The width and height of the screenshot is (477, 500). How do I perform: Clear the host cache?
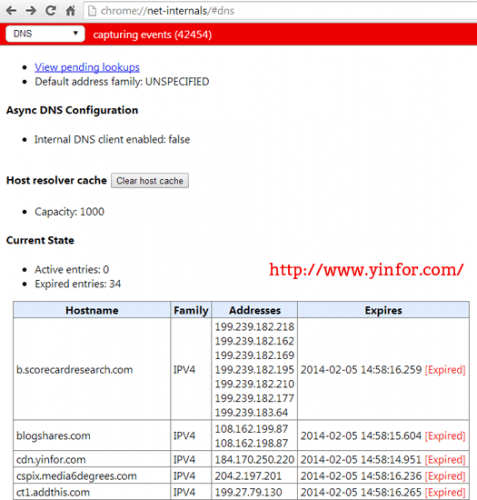pyautogui.click(x=150, y=181)
